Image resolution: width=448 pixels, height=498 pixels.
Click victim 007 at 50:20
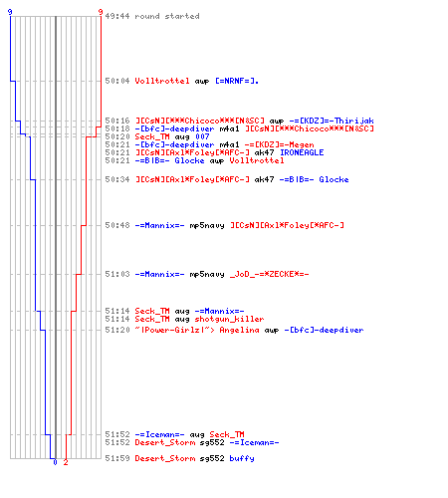[202, 136]
